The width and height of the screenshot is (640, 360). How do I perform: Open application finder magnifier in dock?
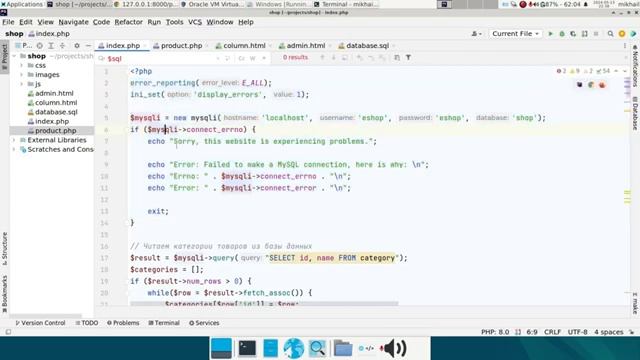(317, 349)
